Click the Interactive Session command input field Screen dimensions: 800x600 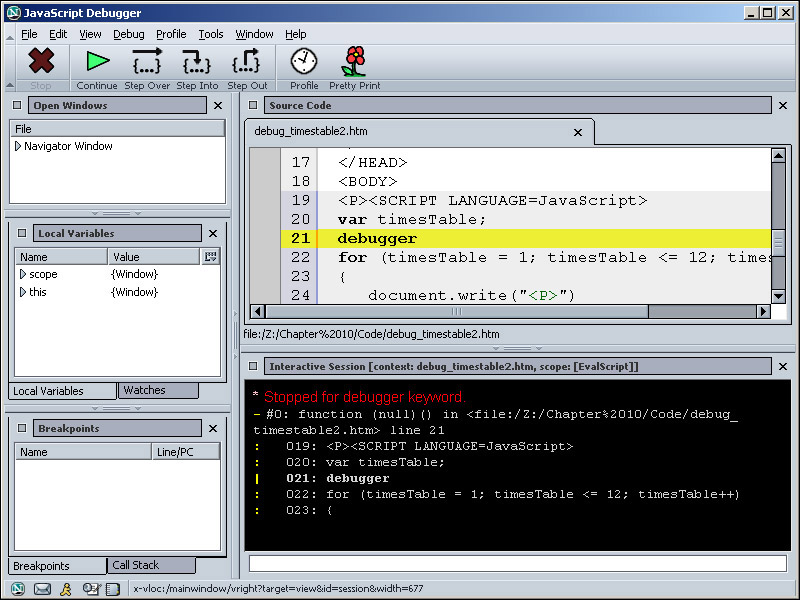515,563
